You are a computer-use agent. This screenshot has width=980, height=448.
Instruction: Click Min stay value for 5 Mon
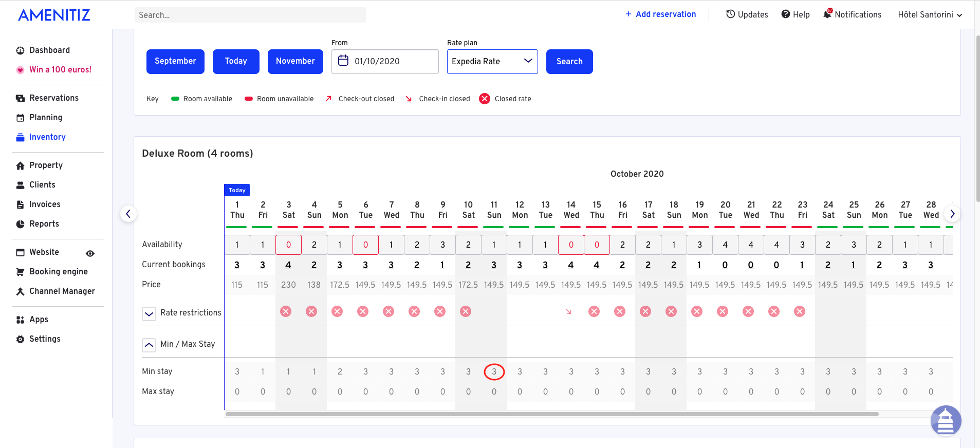pyautogui.click(x=340, y=371)
